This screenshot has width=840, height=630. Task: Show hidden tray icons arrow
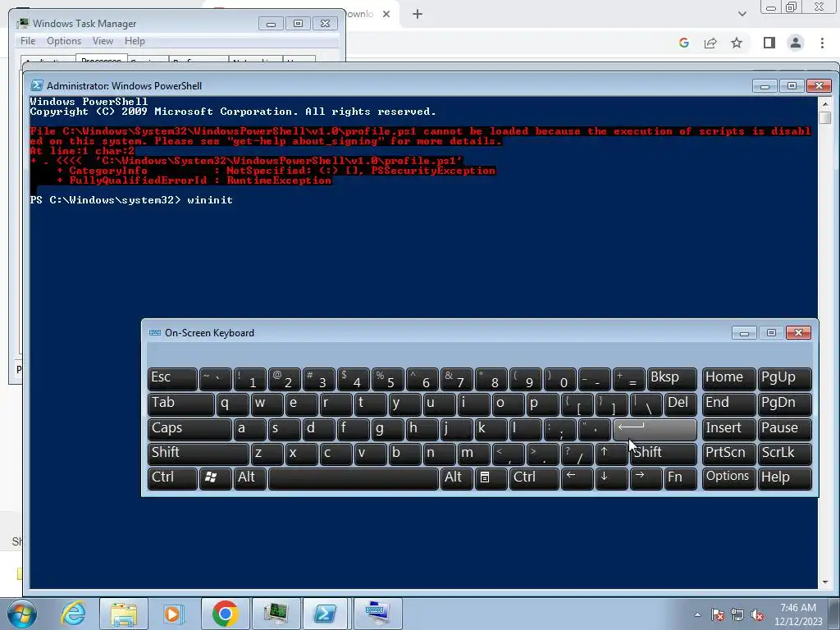tap(697, 614)
